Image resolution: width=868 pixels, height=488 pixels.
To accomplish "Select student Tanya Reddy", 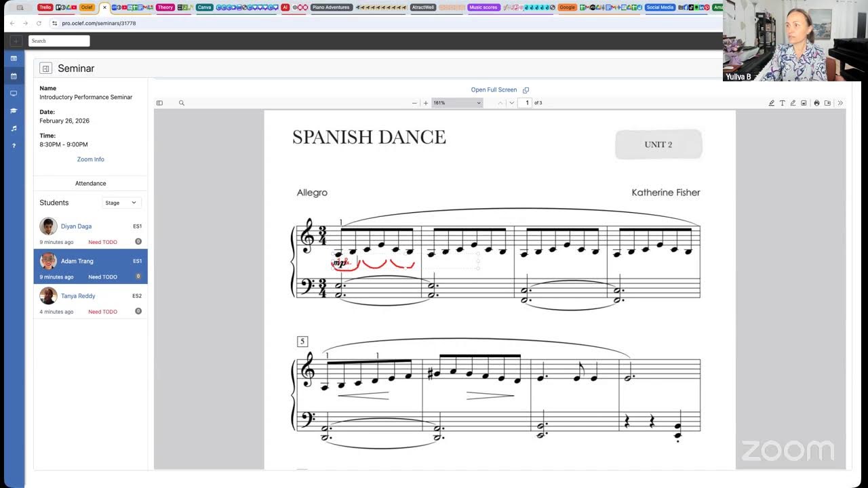I will coord(78,296).
